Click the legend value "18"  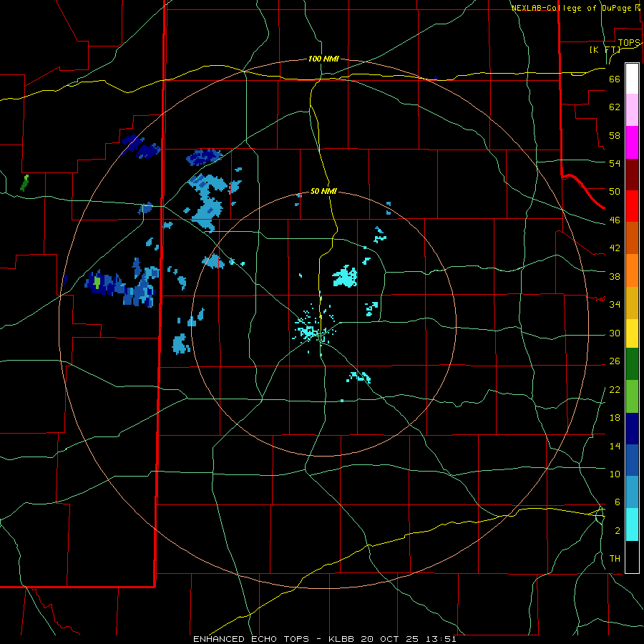(x=615, y=418)
